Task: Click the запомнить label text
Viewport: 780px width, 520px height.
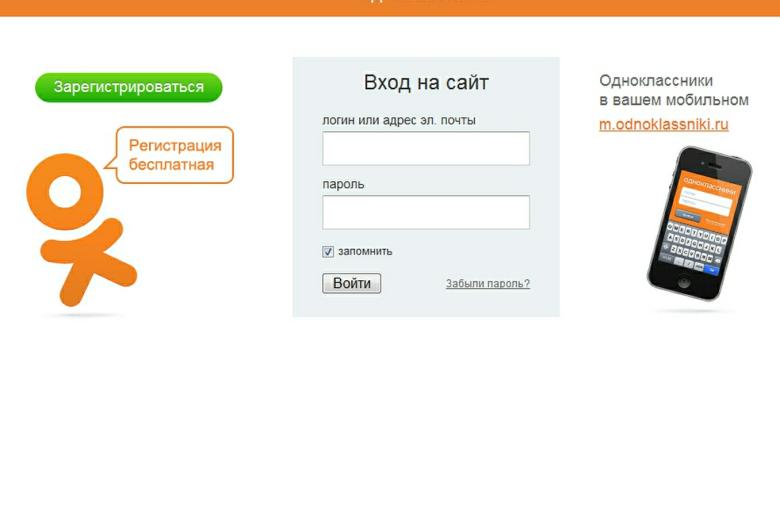Action: pos(365,251)
